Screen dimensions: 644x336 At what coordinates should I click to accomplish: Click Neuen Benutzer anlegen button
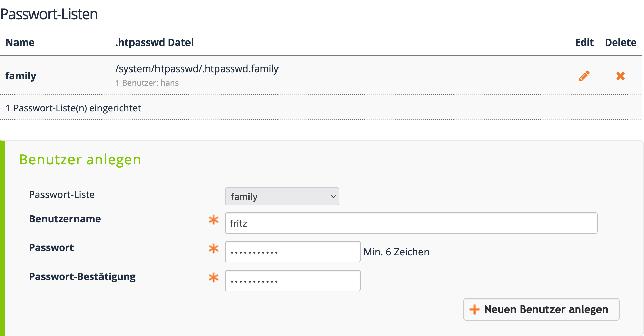pyautogui.click(x=541, y=309)
